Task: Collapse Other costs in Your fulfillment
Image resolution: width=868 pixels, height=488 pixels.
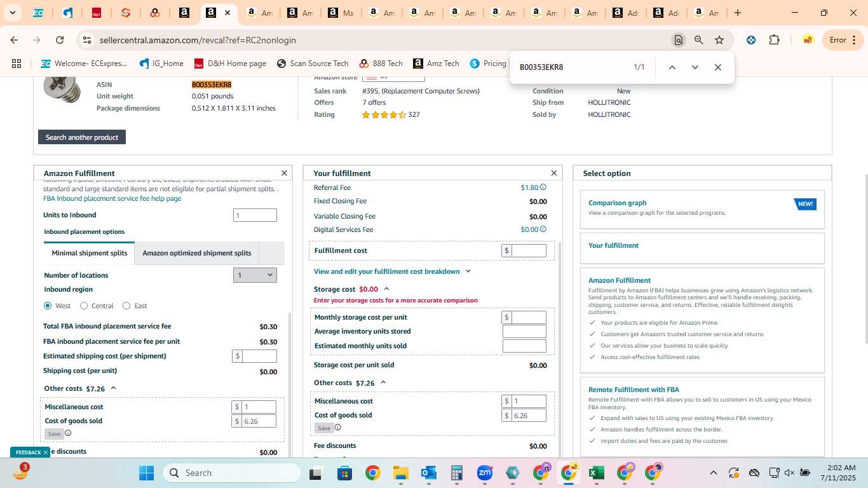Action: pos(383,383)
